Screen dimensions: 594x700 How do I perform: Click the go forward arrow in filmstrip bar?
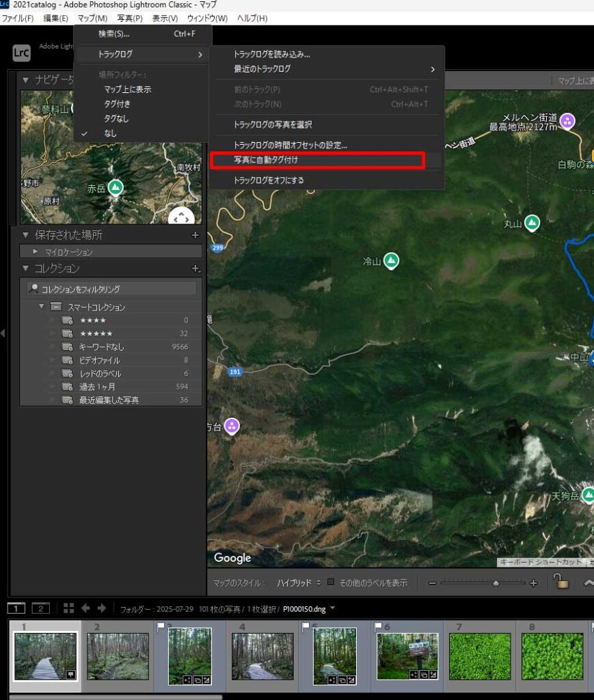[x=102, y=608]
